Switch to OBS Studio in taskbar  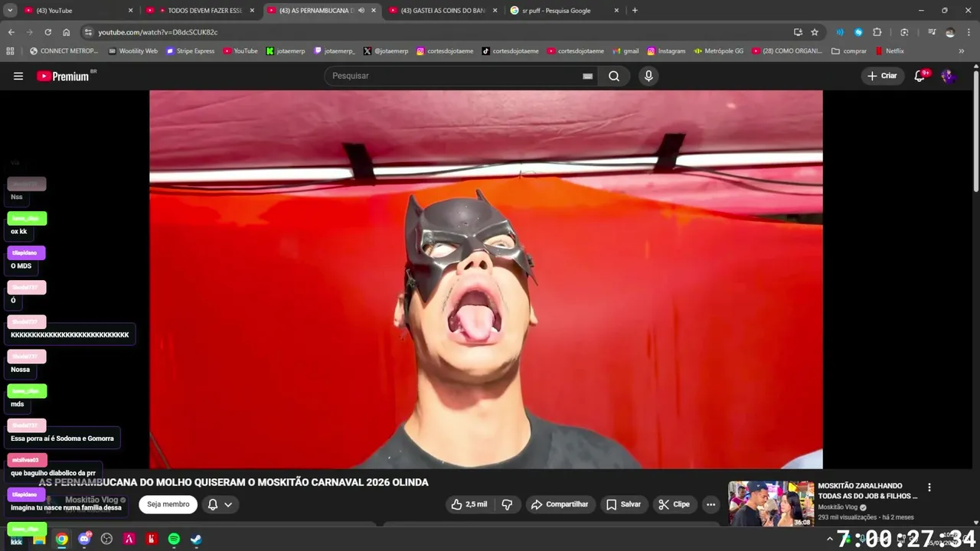(x=106, y=539)
